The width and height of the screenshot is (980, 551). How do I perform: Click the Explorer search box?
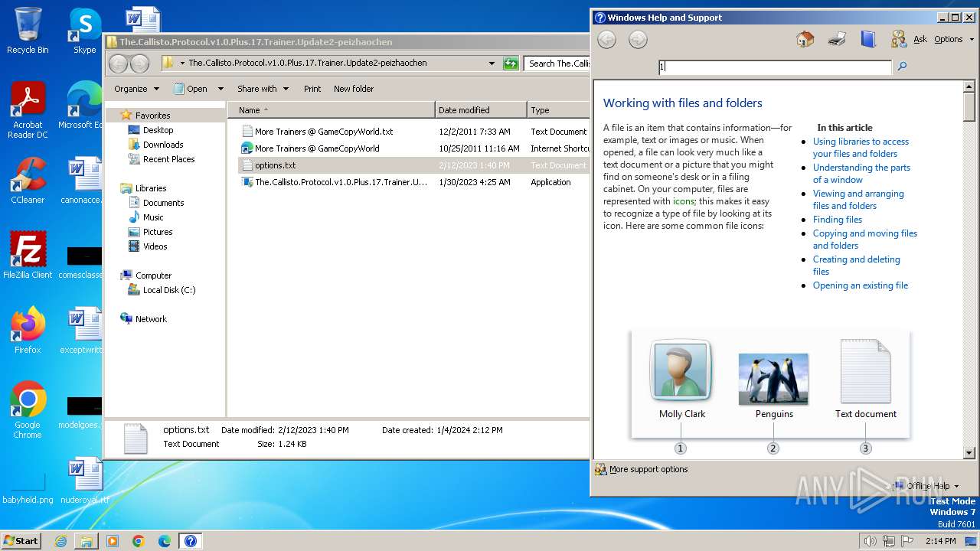click(557, 64)
